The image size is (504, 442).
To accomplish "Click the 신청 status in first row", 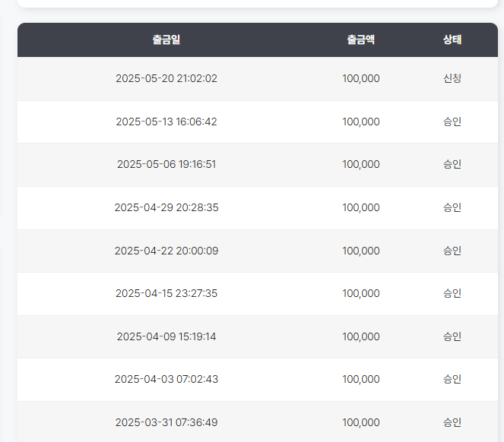I will point(452,78).
